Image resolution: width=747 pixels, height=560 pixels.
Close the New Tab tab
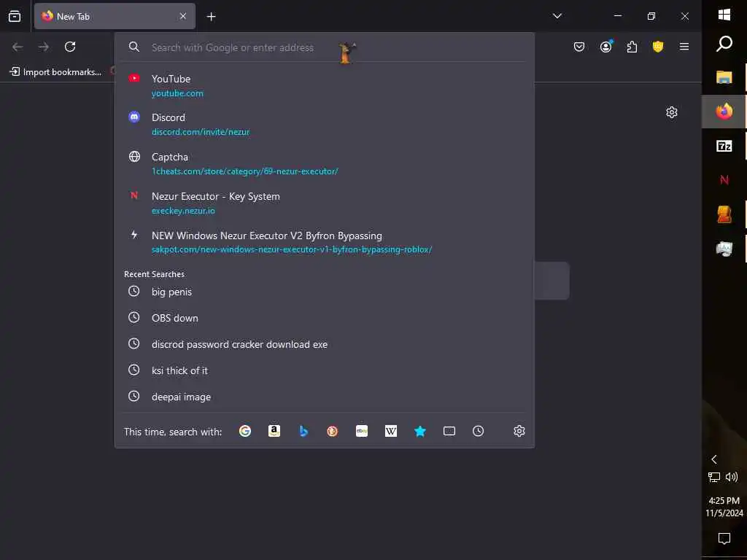183,16
